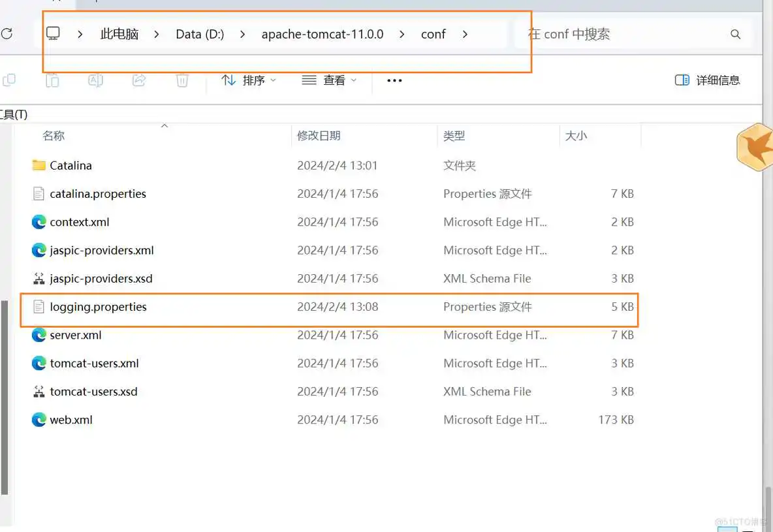Expand the chevron after conf

[x=465, y=34]
